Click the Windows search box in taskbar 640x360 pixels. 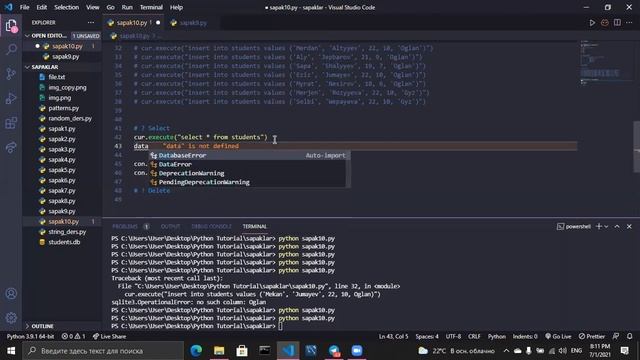click(103, 351)
